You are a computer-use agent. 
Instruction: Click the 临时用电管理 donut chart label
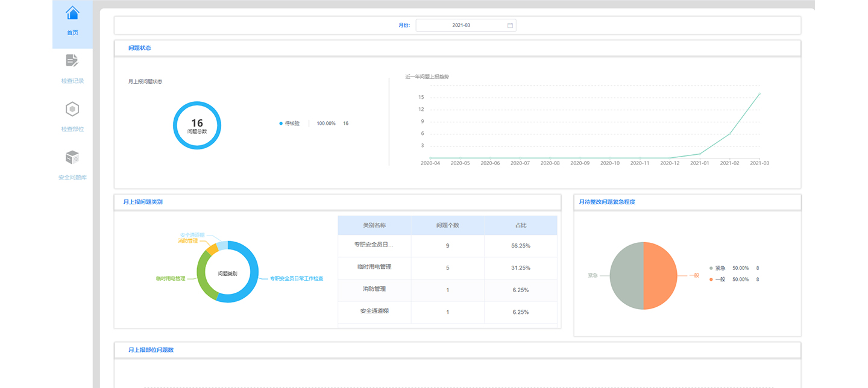(171, 279)
